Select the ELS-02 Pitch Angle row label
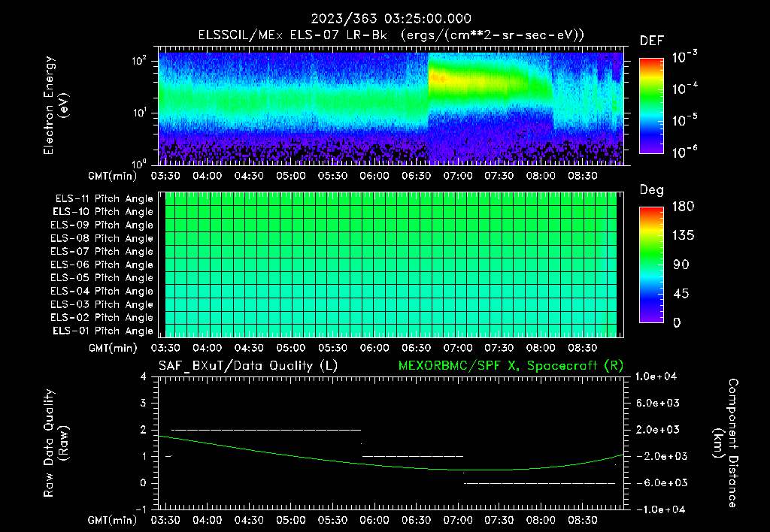Screen dimensions: 770x532 pyautogui.click(x=102, y=318)
